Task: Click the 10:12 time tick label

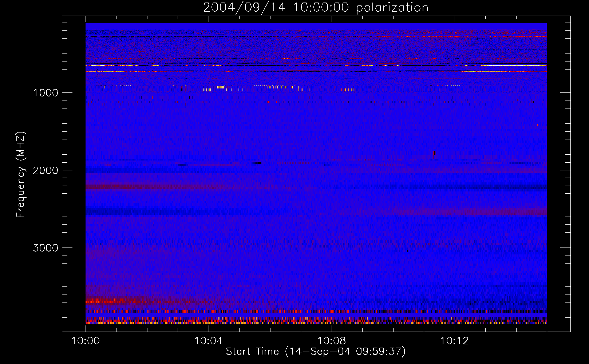Action: [x=455, y=341]
